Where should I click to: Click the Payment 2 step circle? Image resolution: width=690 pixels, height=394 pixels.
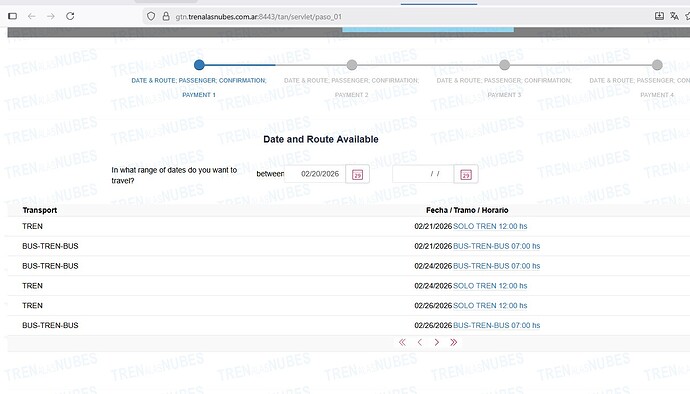point(352,65)
